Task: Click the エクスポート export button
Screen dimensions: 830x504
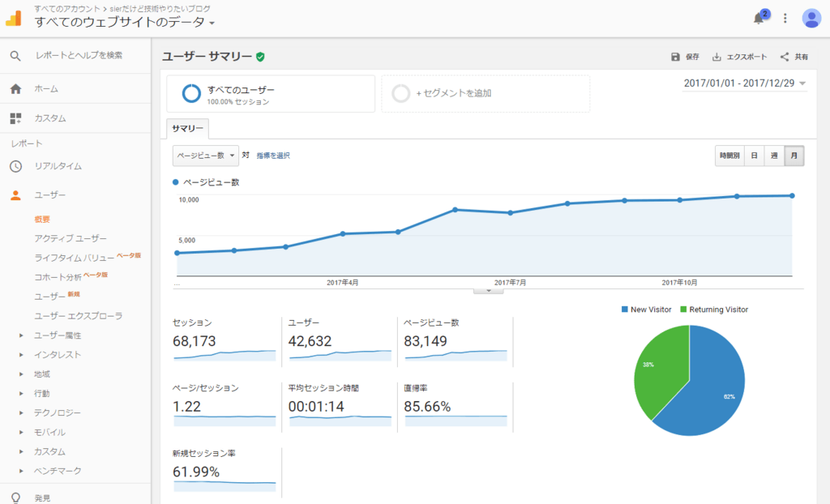Action: click(739, 57)
